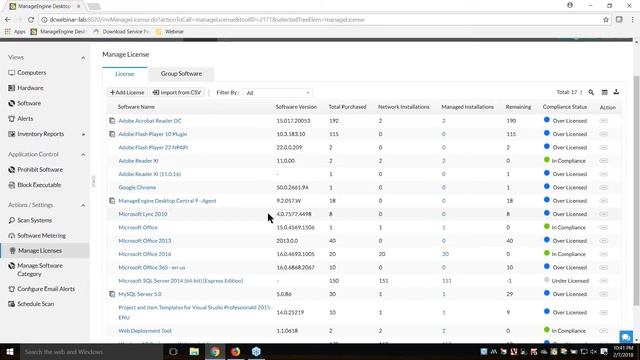Viewport: 640px width, 360px height.
Task: Open the column chooser table icon
Action: coord(604,93)
